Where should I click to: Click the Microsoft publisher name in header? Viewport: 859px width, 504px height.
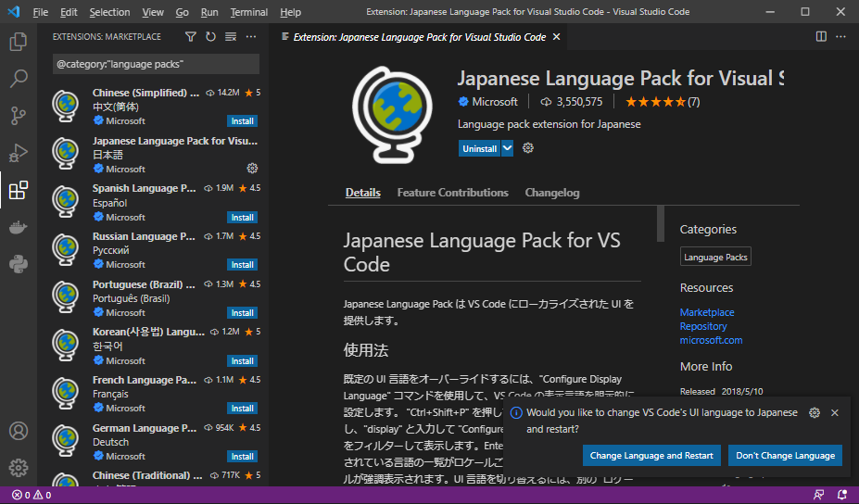[x=494, y=101]
